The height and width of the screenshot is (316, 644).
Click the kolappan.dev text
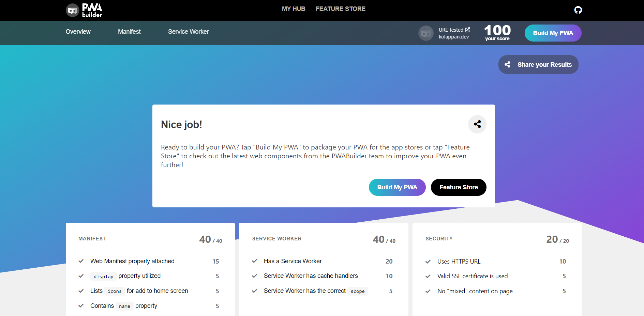[454, 37]
